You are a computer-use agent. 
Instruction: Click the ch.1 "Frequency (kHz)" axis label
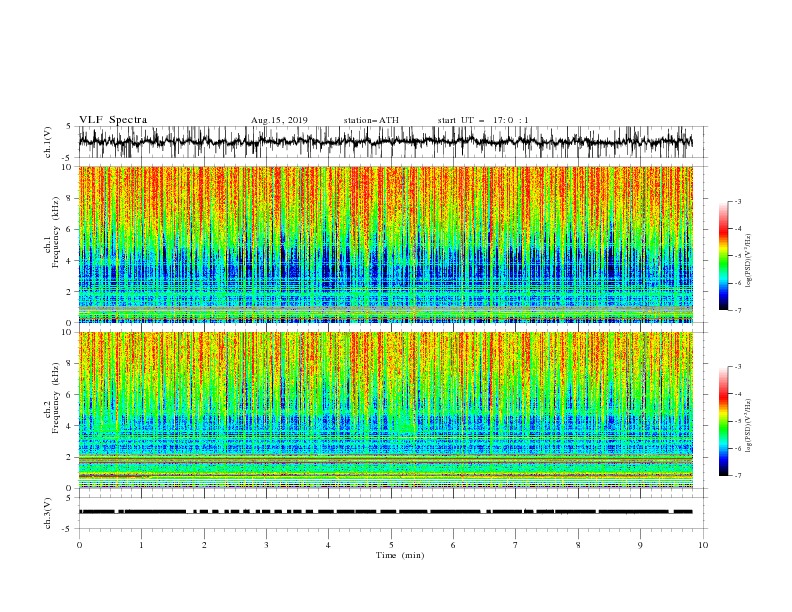[x=56, y=233]
